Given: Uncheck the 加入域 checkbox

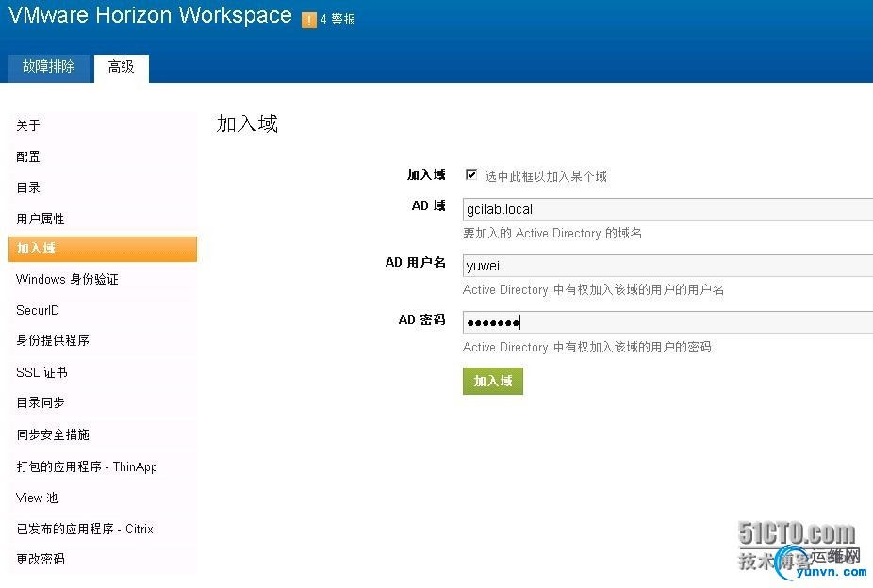Looking at the screenshot, I should point(471,174).
